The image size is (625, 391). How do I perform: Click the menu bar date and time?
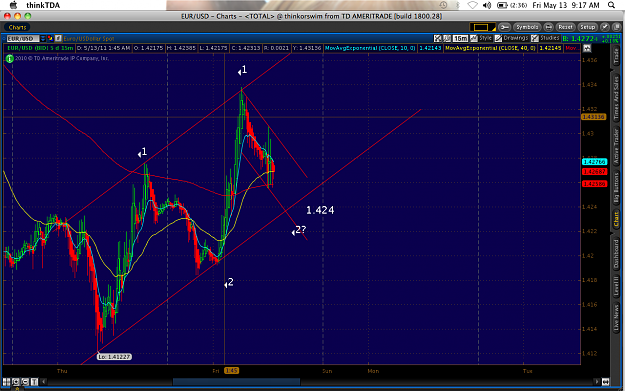pyautogui.click(x=566, y=5)
